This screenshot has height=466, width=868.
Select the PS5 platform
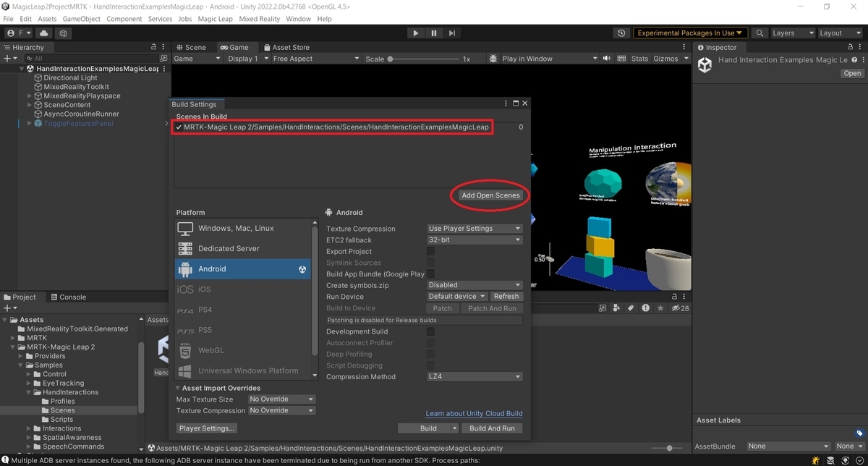(x=243, y=330)
